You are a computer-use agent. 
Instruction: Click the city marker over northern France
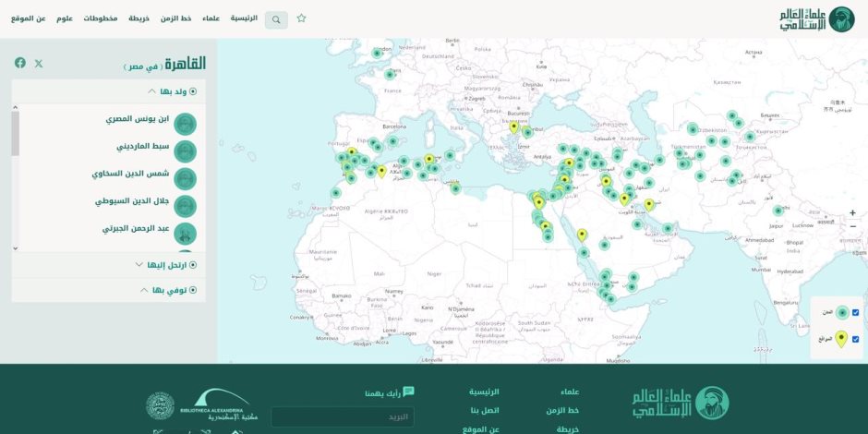pyautogui.click(x=390, y=74)
